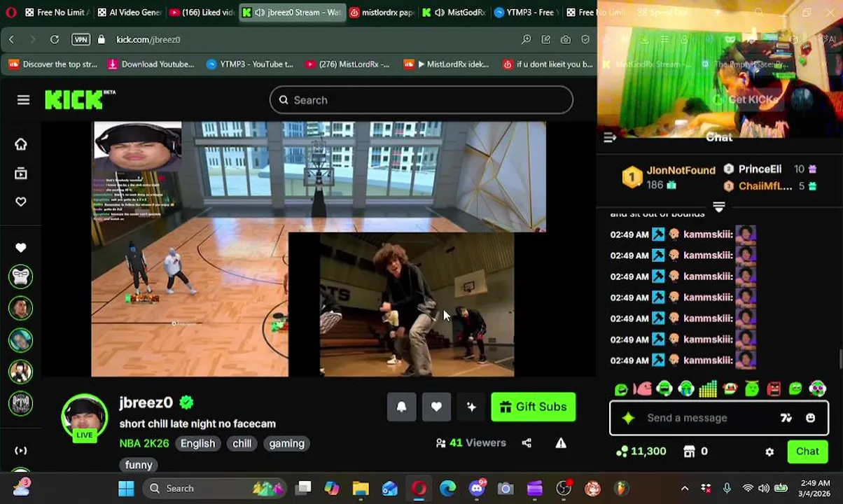Switch to MistGodRx Kick tab
The width and height of the screenshot is (843, 504).
coord(454,13)
